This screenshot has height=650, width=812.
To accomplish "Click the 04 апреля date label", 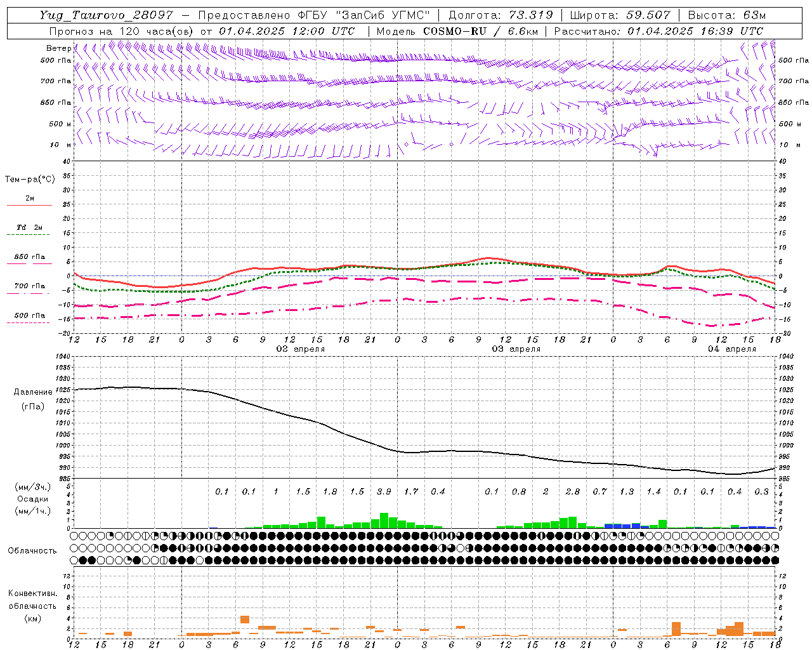I will pyautogui.click(x=732, y=349).
